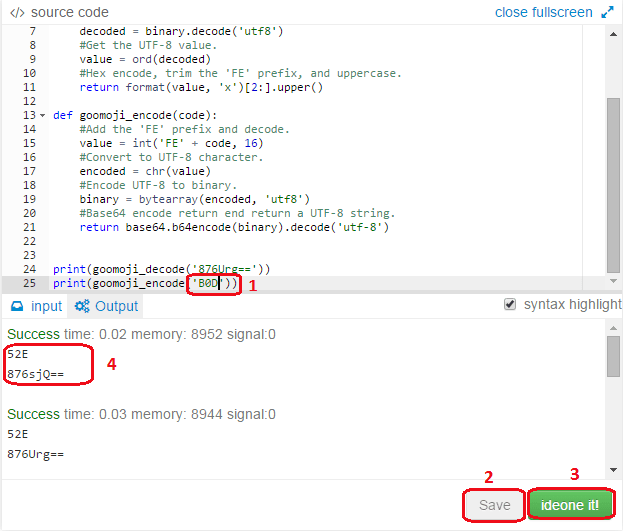
Task: Collapse the goomoji_encode function fold arrow
Action: [43, 115]
